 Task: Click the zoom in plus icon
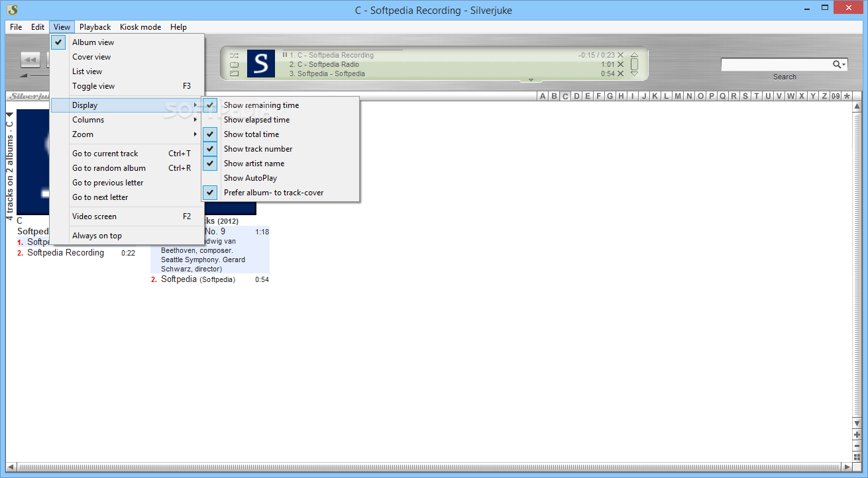(x=857, y=435)
